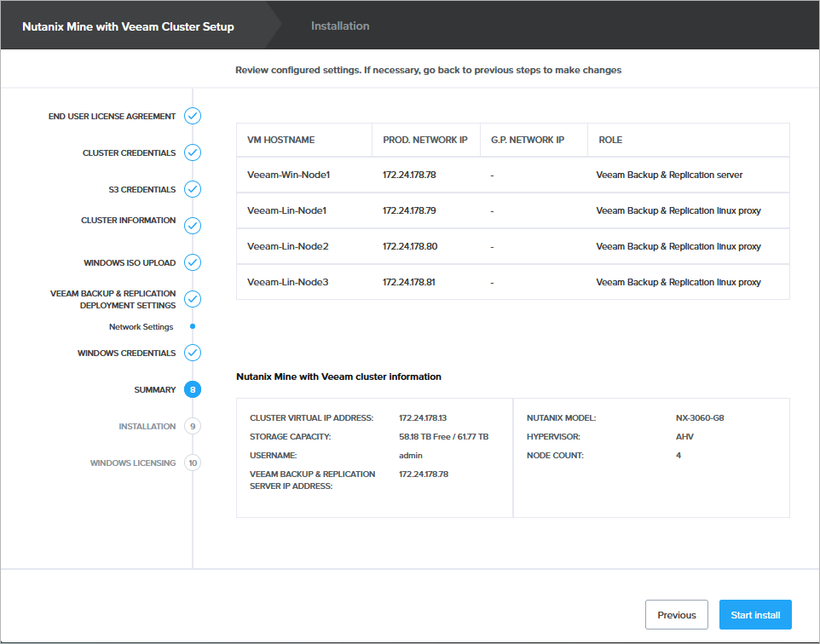This screenshot has height=644, width=820.
Task: Click the PROD. NETWORK IP column header
Action: pos(425,140)
